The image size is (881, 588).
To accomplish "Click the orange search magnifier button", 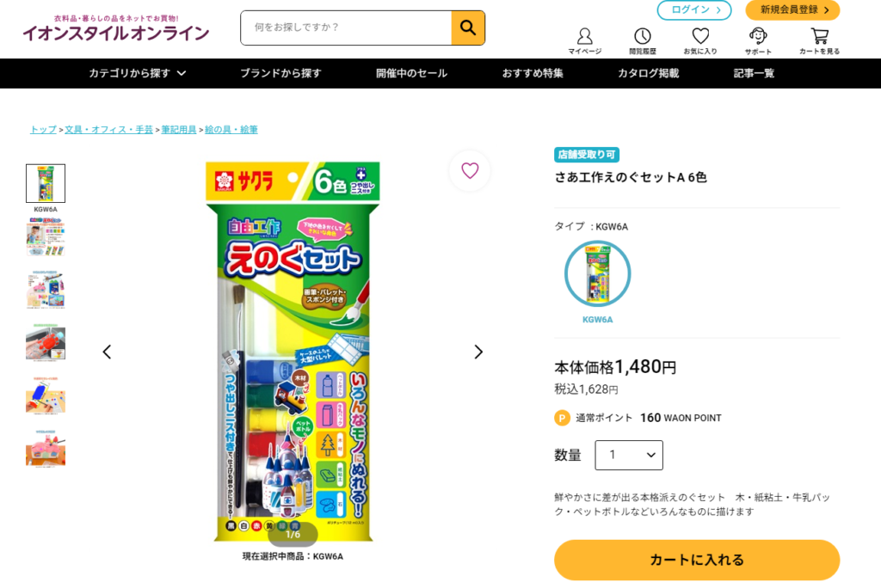I will pyautogui.click(x=468, y=28).
